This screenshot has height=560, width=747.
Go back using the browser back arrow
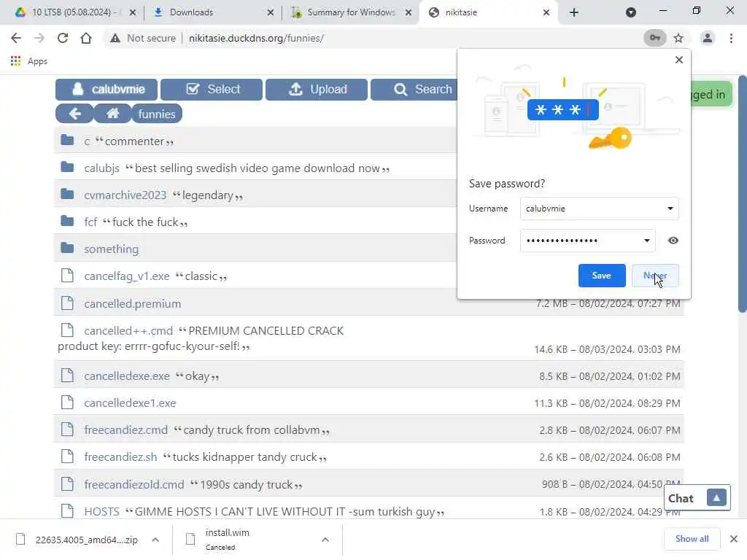16,38
